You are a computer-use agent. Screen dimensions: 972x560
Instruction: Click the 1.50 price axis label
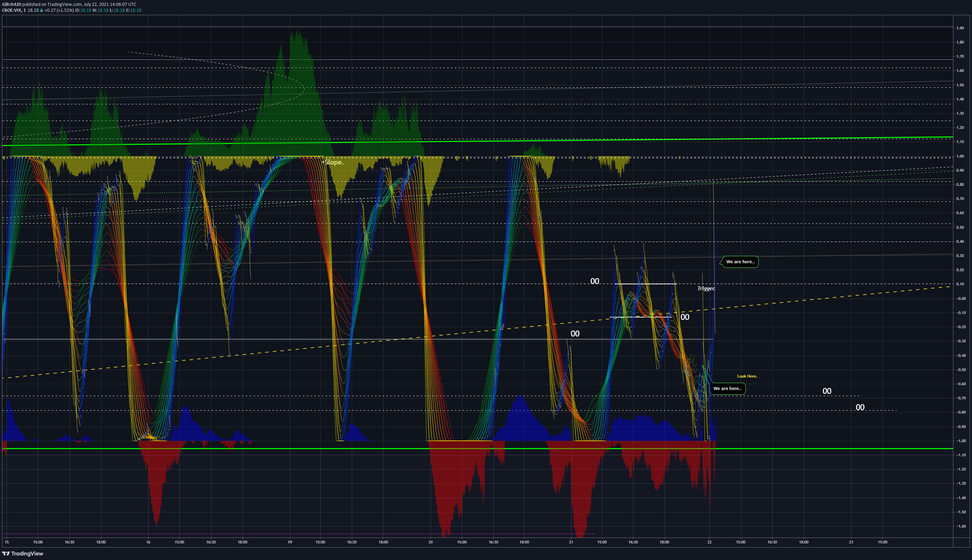960,85
